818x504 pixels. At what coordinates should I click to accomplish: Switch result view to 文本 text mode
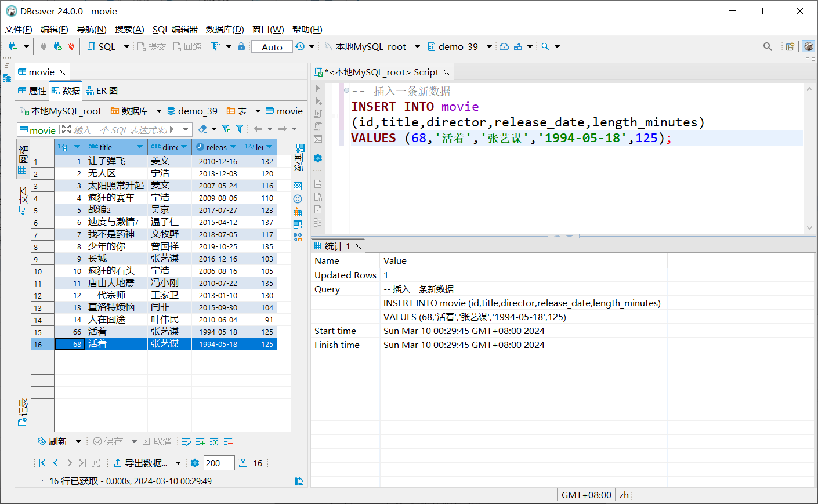tap(23, 200)
